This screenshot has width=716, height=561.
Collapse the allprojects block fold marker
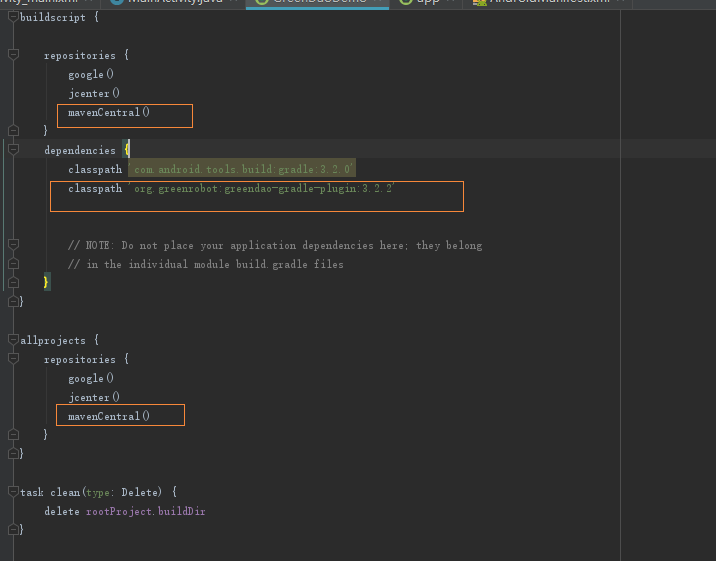pyautogui.click(x=13, y=340)
